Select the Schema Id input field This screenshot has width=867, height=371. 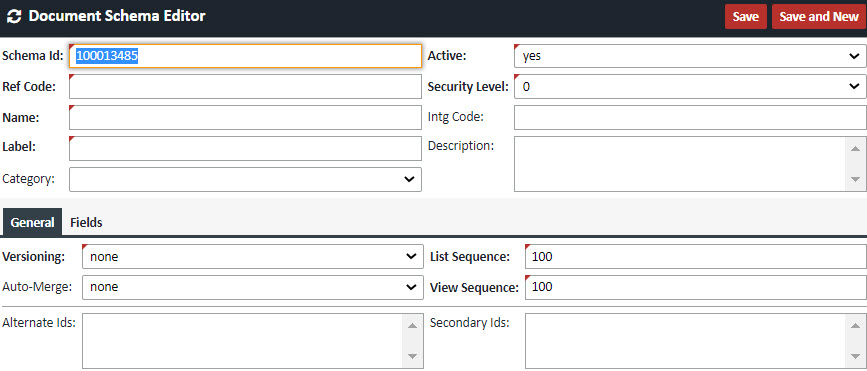tap(246, 56)
